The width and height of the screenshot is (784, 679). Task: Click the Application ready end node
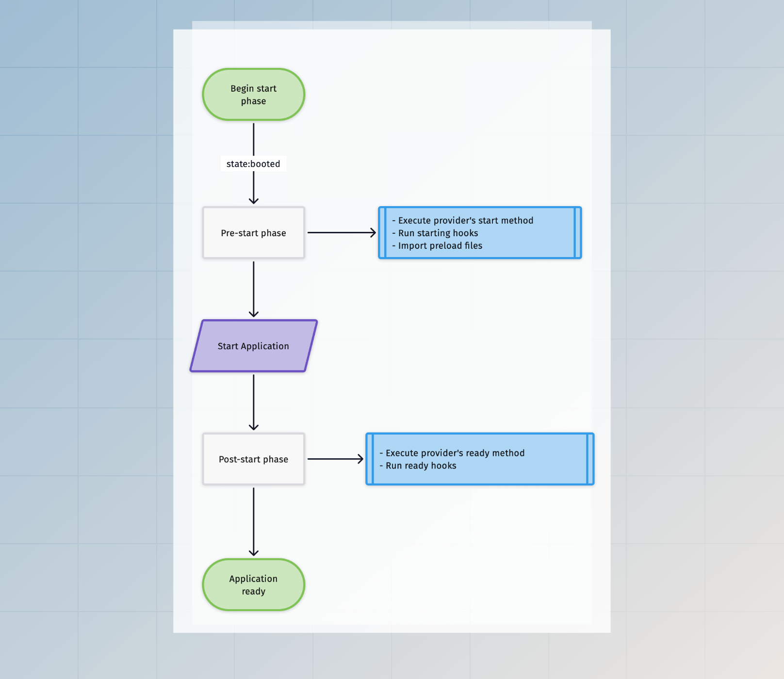click(253, 584)
